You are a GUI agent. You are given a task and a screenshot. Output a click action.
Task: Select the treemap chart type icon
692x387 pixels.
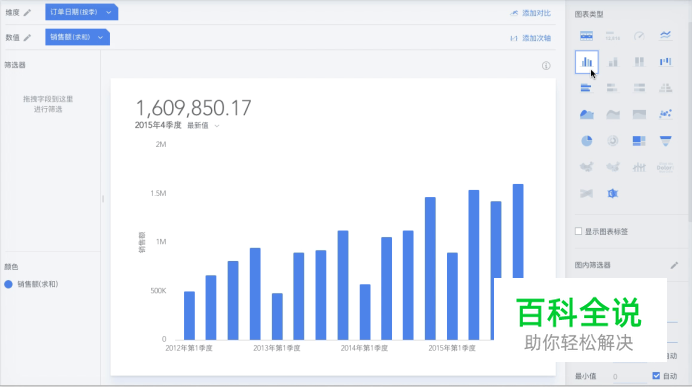pos(639,141)
